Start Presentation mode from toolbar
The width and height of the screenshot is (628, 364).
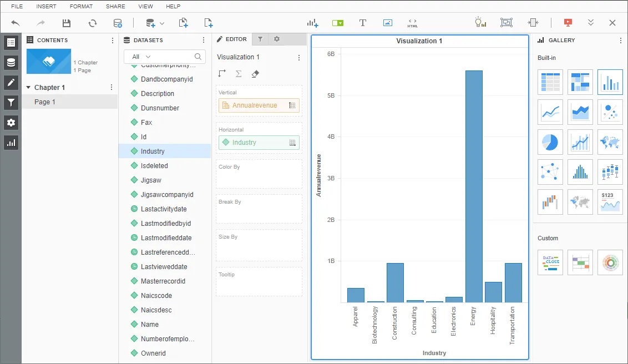pyautogui.click(x=567, y=23)
